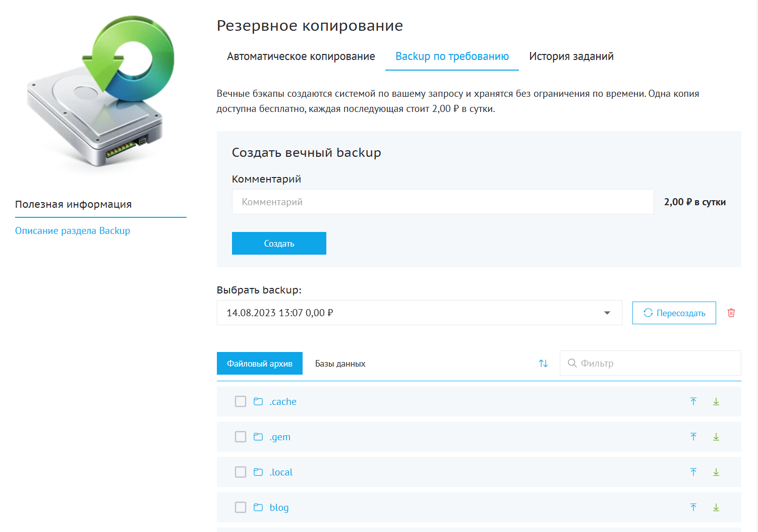Screen dimensions: 758x532
Task: Open the История заданий tab
Action: tap(571, 56)
